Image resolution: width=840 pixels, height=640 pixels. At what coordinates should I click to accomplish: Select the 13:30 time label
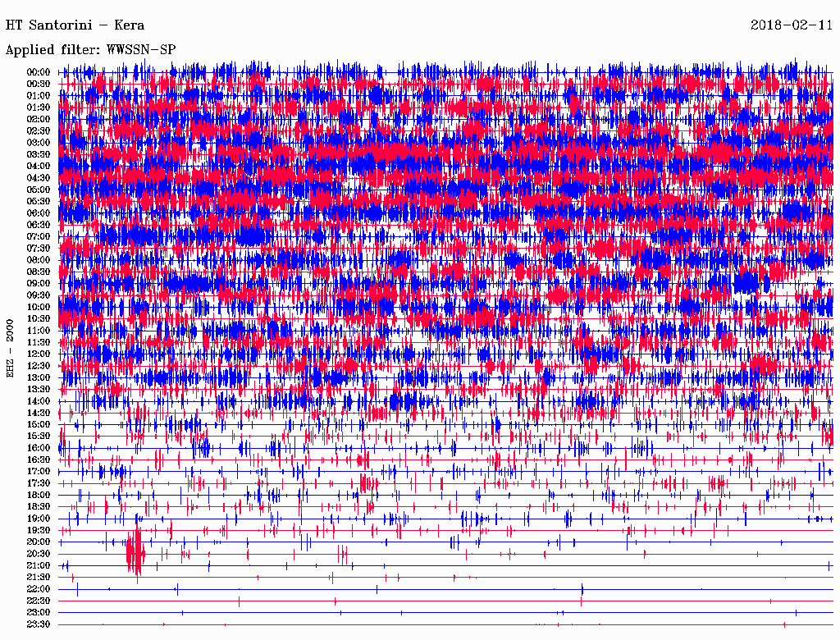coord(38,390)
